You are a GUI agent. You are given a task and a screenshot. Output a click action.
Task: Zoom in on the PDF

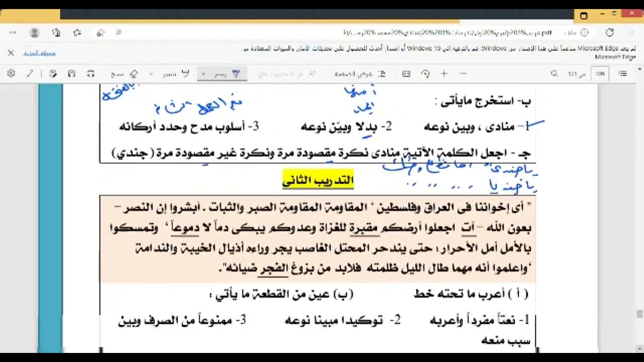pos(444,74)
